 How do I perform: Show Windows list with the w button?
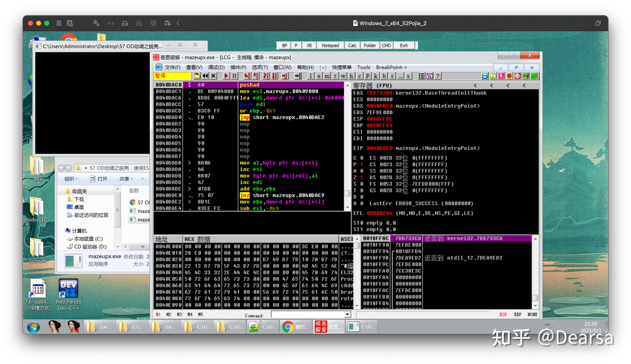[343, 76]
